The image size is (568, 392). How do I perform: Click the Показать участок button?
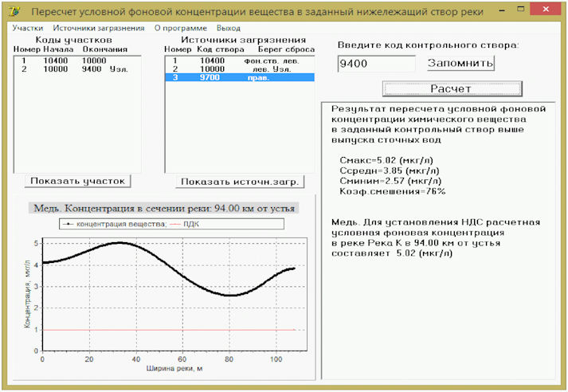(77, 181)
